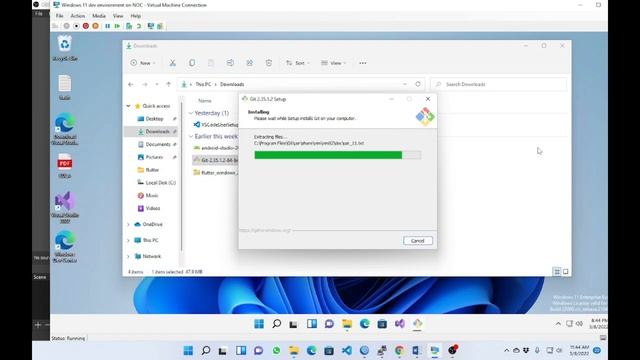Image resolution: width=640 pixels, height=360 pixels.
Task: Open VS Code on host taskbar
Action: click(347, 350)
